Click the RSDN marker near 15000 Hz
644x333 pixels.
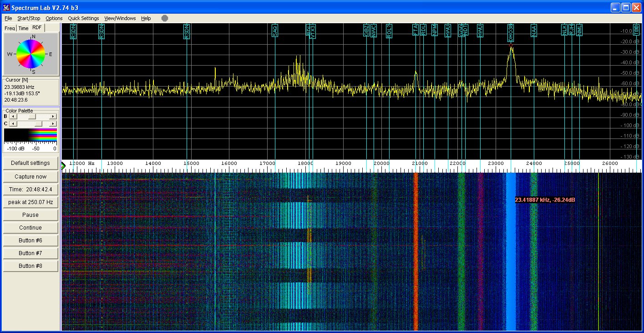point(187,32)
